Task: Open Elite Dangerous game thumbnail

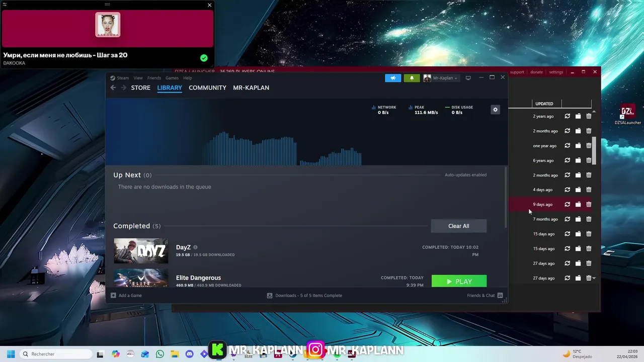Action: tap(141, 278)
